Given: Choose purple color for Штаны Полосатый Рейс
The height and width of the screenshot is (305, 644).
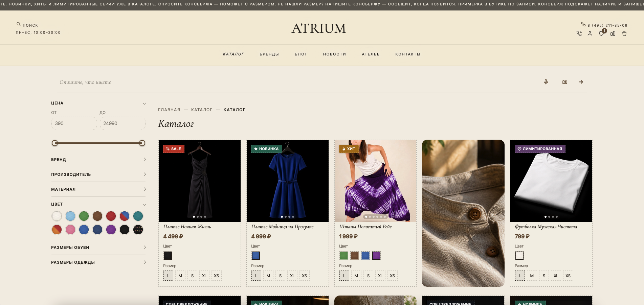Looking at the screenshot, I should point(376,256).
